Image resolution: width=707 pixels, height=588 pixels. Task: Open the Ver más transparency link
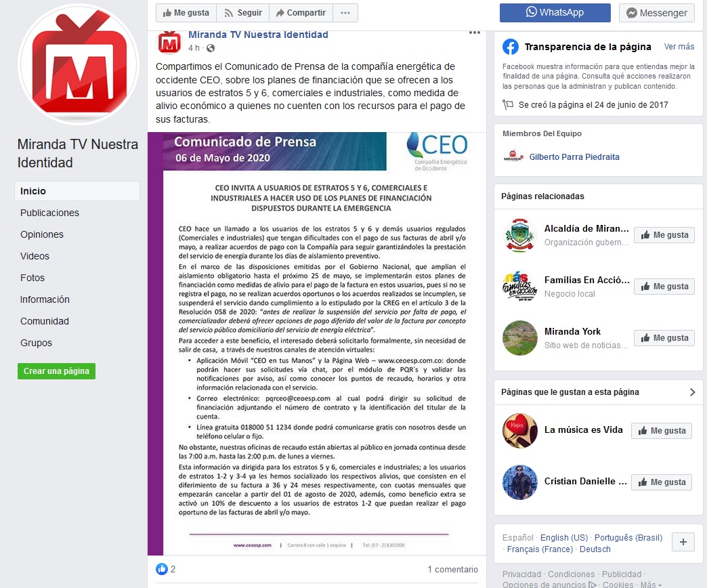(679, 47)
